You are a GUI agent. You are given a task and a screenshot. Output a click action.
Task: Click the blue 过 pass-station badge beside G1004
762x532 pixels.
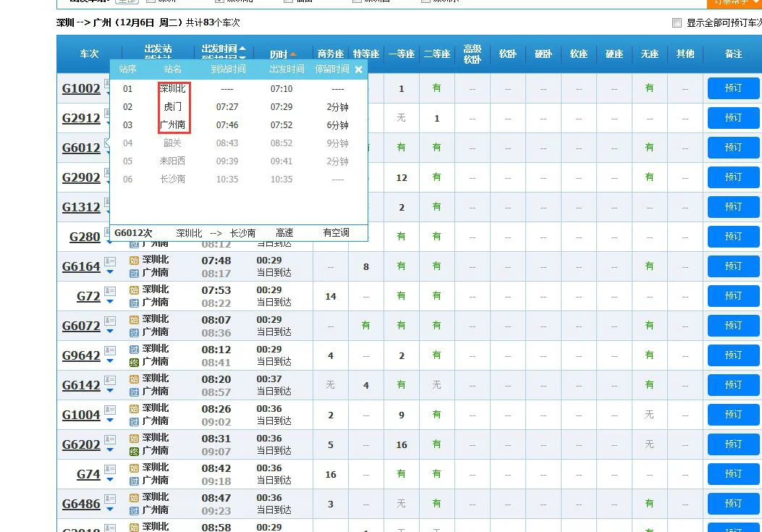[x=135, y=421]
